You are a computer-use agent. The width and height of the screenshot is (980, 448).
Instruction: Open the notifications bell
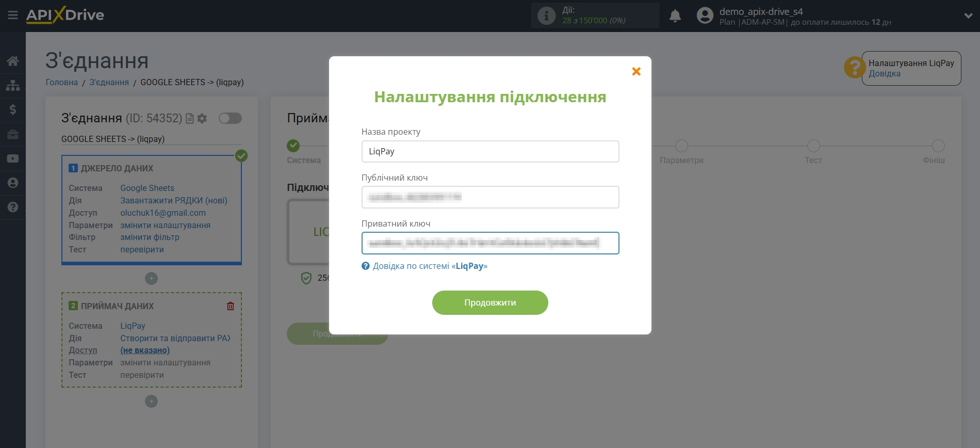pyautogui.click(x=675, y=16)
